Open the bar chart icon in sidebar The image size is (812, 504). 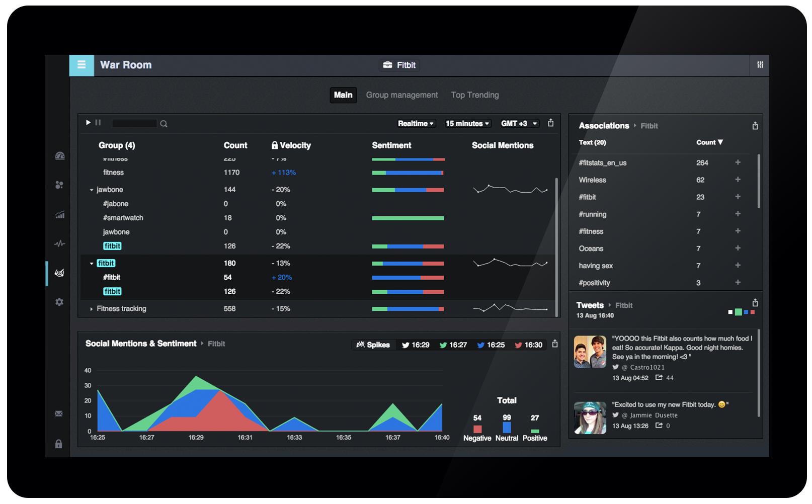60,215
